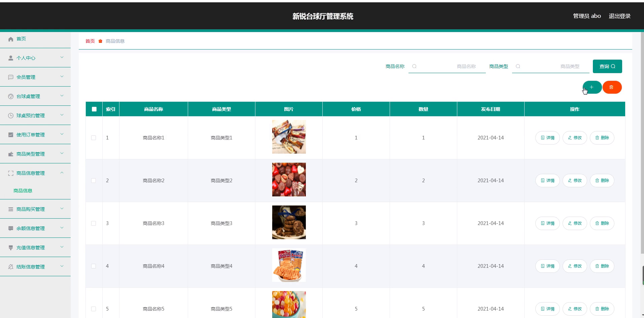Expand the 个人中心 menu chevron
The image size is (644, 318).
tap(62, 58)
